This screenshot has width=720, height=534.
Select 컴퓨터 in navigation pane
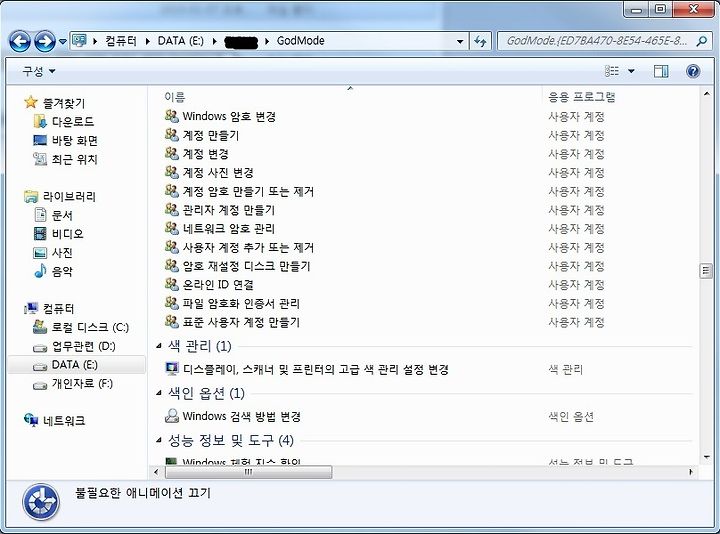(x=58, y=309)
